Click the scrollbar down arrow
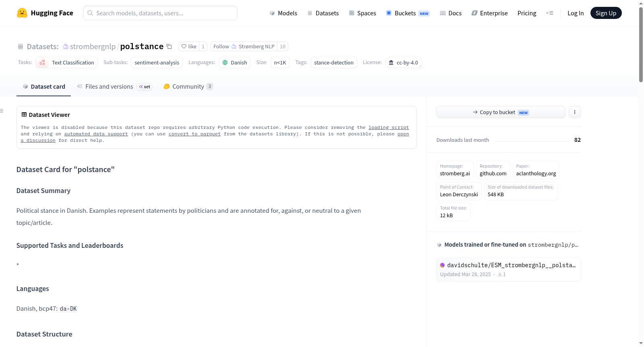This screenshot has height=347, width=644. pos(641,343)
